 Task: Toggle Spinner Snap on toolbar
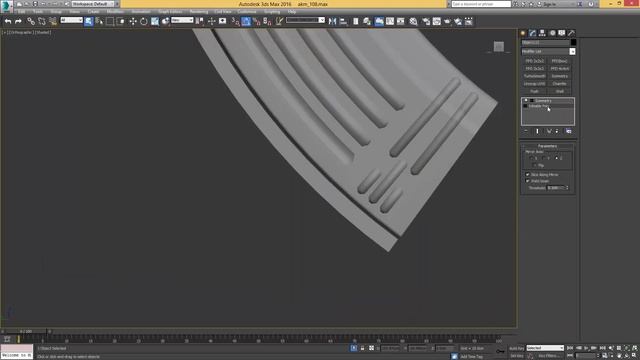click(x=267, y=21)
